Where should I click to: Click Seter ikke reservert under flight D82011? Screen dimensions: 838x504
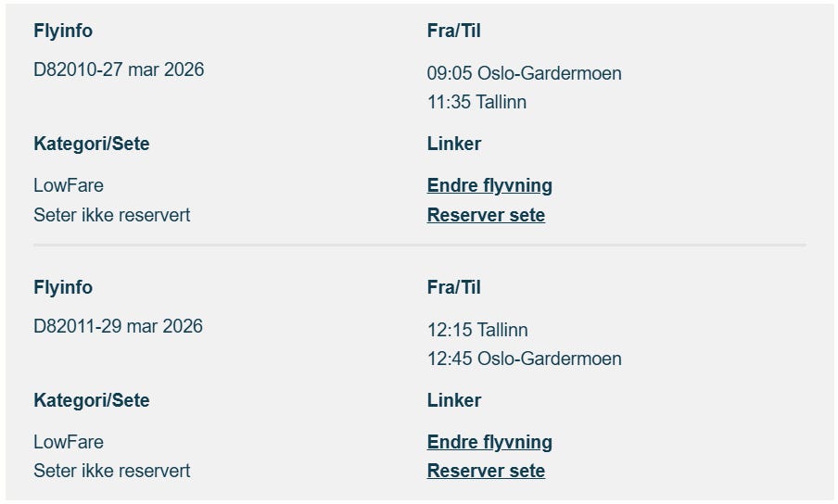click(x=111, y=471)
